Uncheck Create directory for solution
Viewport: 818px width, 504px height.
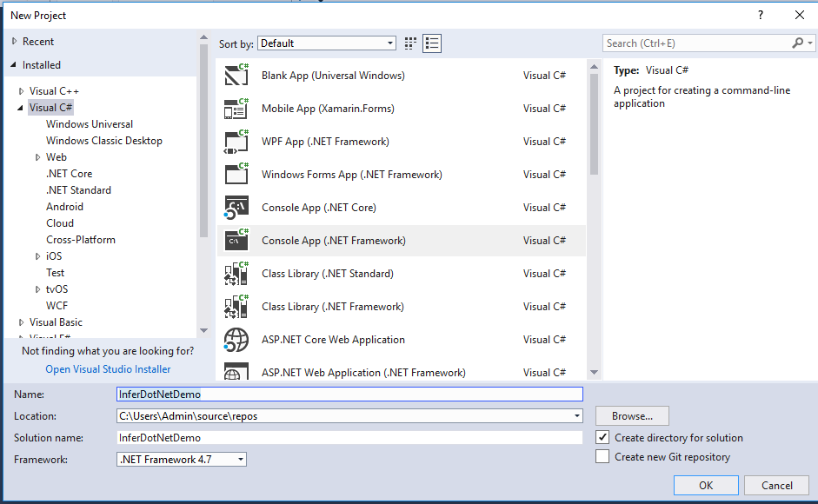[x=603, y=438]
